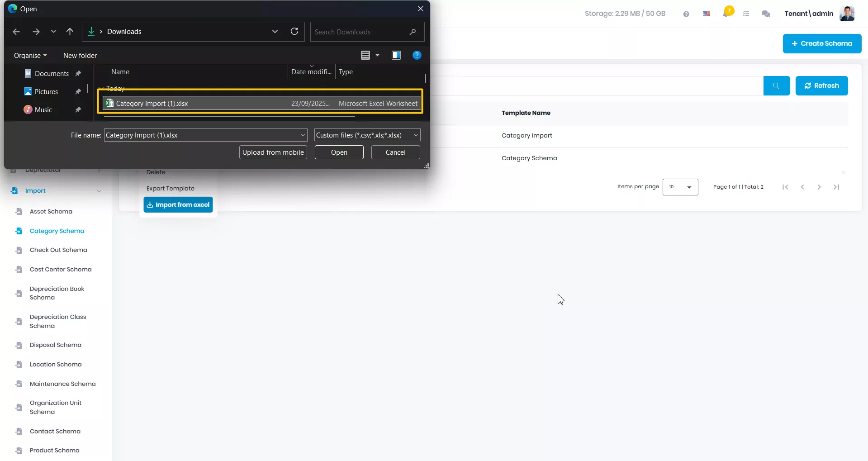Image resolution: width=868 pixels, height=461 pixels.
Task: Open Cost Center Schema in the sidebar
Action: point(61,270)
